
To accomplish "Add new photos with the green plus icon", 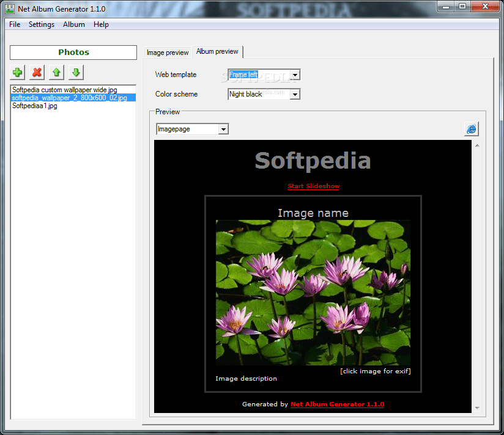I will pos(17,72).
